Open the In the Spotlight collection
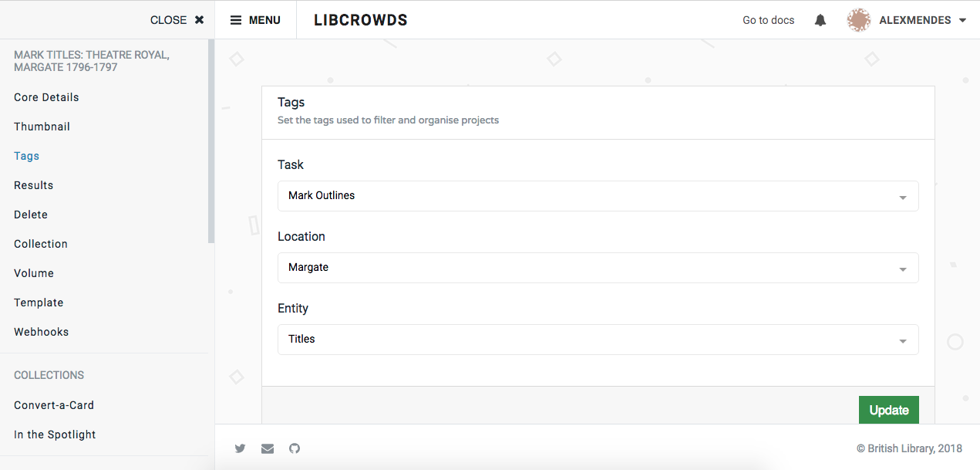Screen dimensions: 980x470 pyautogui.click(x=55, y=434)
